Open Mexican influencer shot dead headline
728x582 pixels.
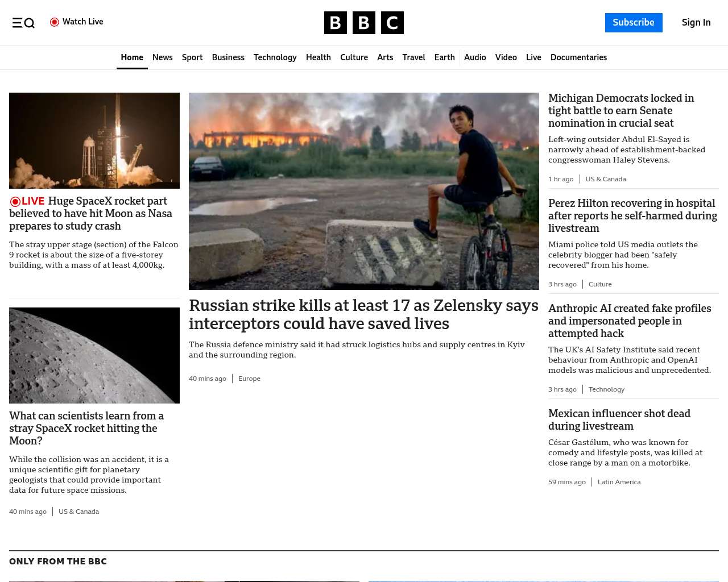pos(619,419)
